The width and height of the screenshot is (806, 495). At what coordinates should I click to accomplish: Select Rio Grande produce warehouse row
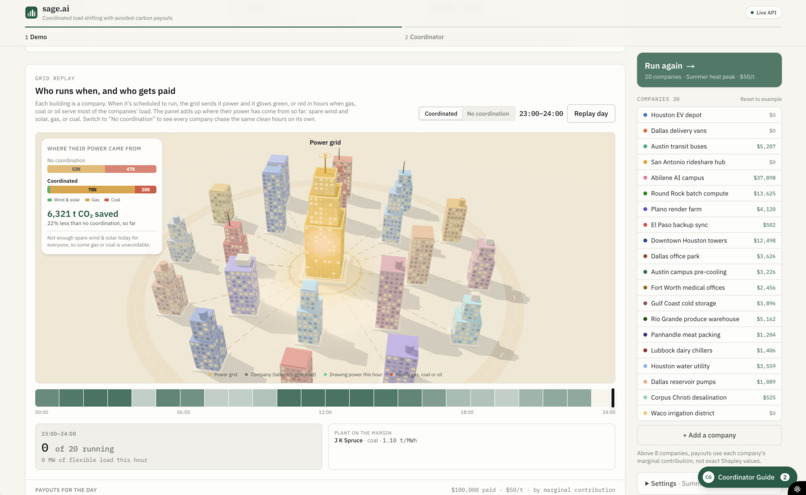click(709, 319)
